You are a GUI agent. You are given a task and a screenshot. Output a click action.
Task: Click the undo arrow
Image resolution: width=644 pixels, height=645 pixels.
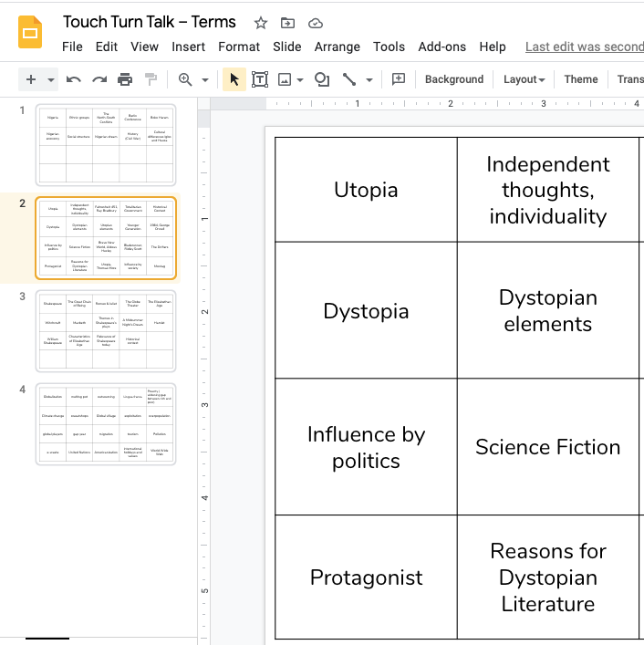74,79
